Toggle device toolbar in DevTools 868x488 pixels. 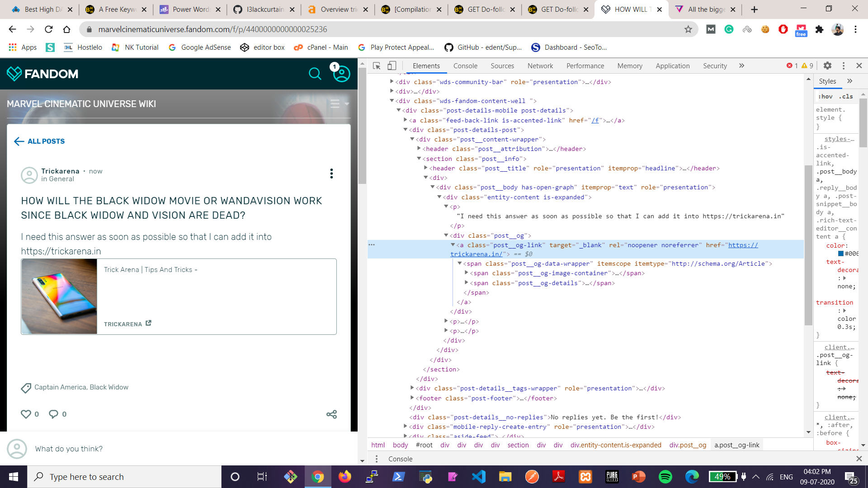(x=392, y=66)
